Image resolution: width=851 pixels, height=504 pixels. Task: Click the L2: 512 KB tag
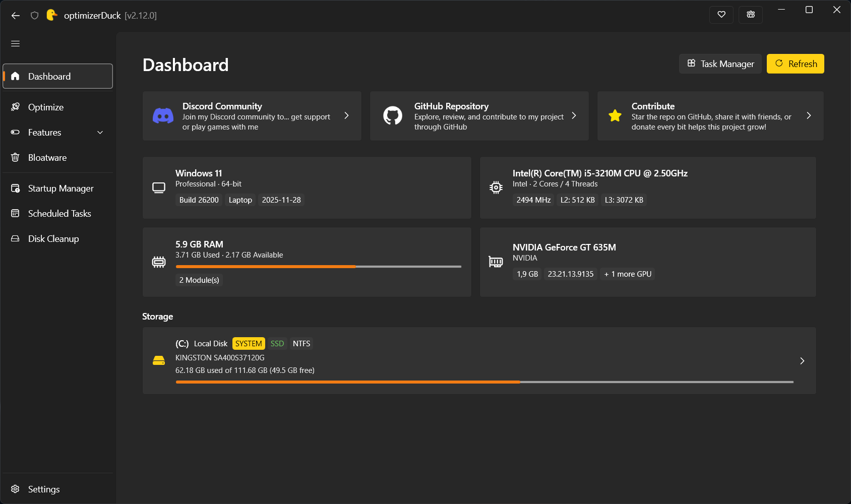click(x=578, y=200)
